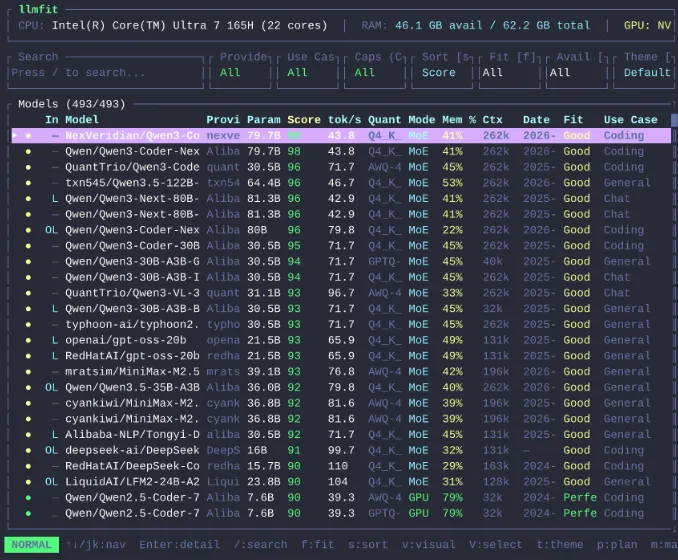Click the OL marker on LiquidAI/LFM2-24B-A2 row
Image resolution: width=678 pixels, height=560 pixels.
51,482
